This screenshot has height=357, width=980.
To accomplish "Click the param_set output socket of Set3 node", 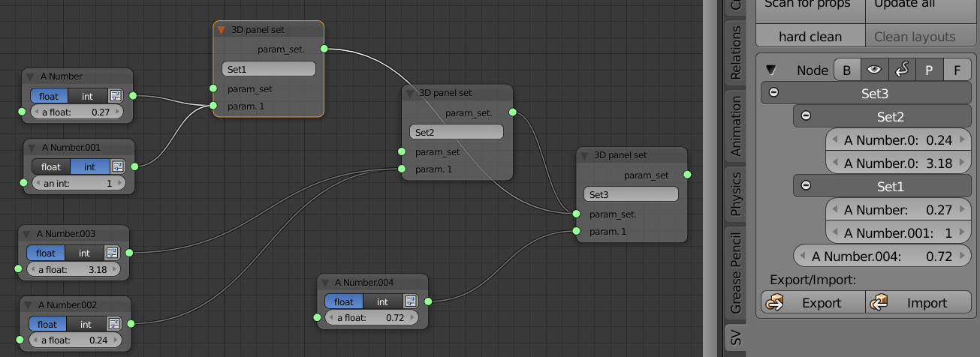I will pos(687,175).
